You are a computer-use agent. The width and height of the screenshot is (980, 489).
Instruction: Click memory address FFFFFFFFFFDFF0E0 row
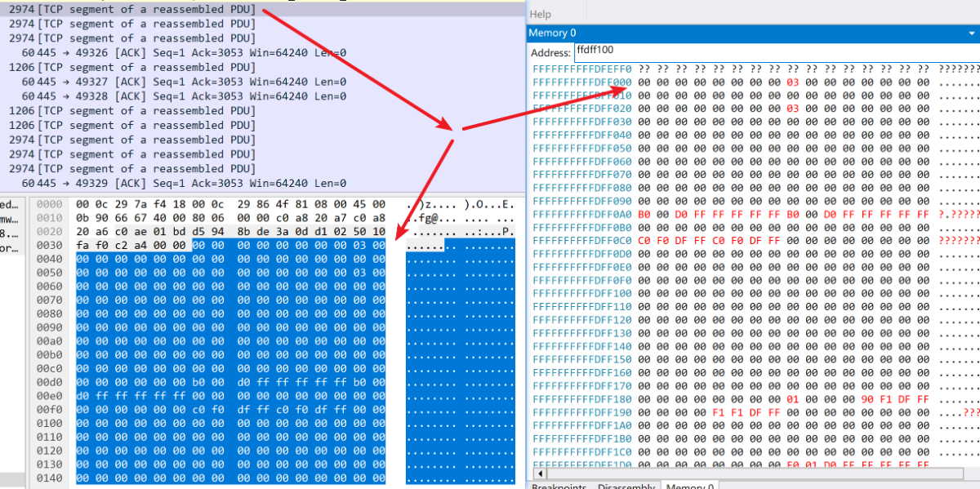[x=755, y=266]
